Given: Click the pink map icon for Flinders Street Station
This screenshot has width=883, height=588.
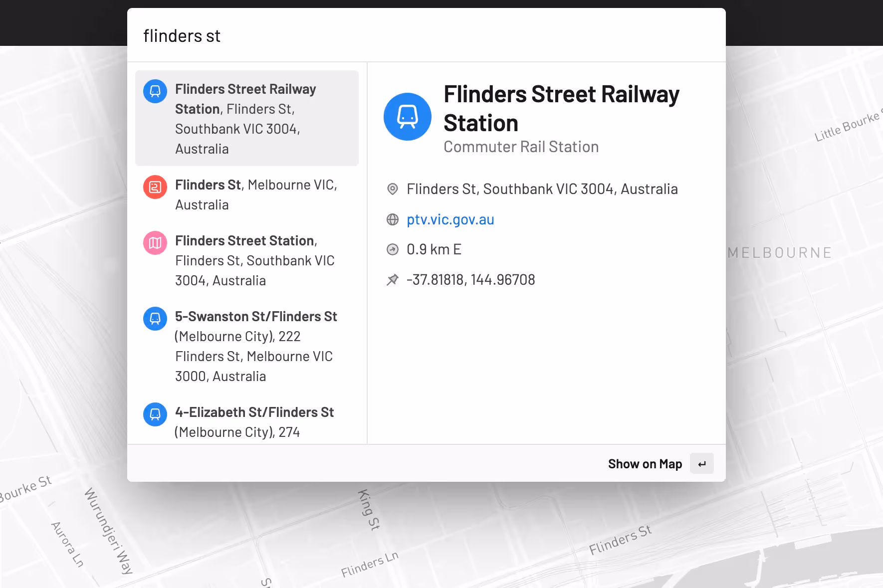Looking at the screenshot, I should [155, 243].
